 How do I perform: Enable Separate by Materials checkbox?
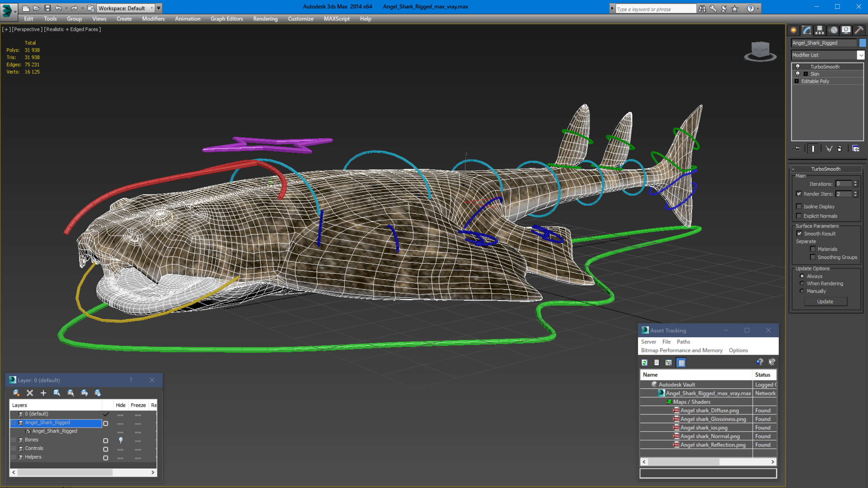813,249
